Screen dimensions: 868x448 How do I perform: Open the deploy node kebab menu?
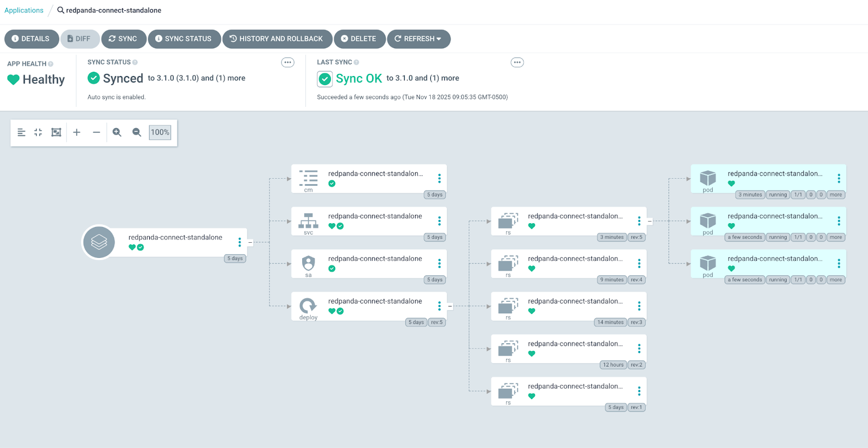[x=439, y=306]
